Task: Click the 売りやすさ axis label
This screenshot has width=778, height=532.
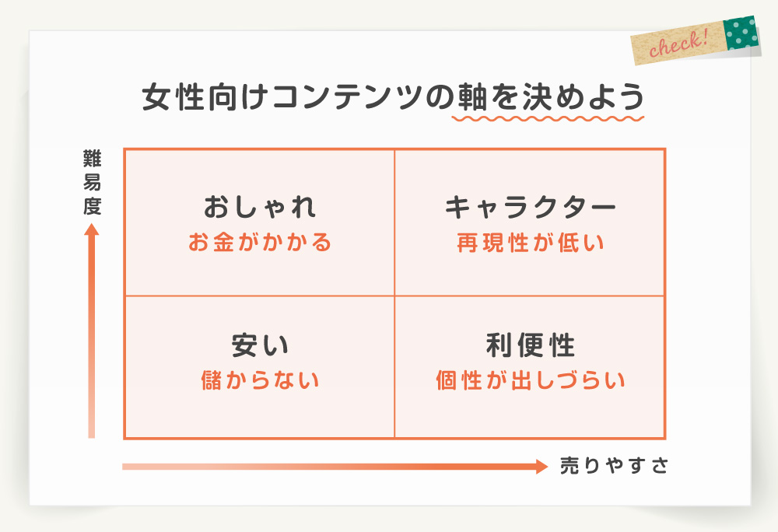Action: 615,466
